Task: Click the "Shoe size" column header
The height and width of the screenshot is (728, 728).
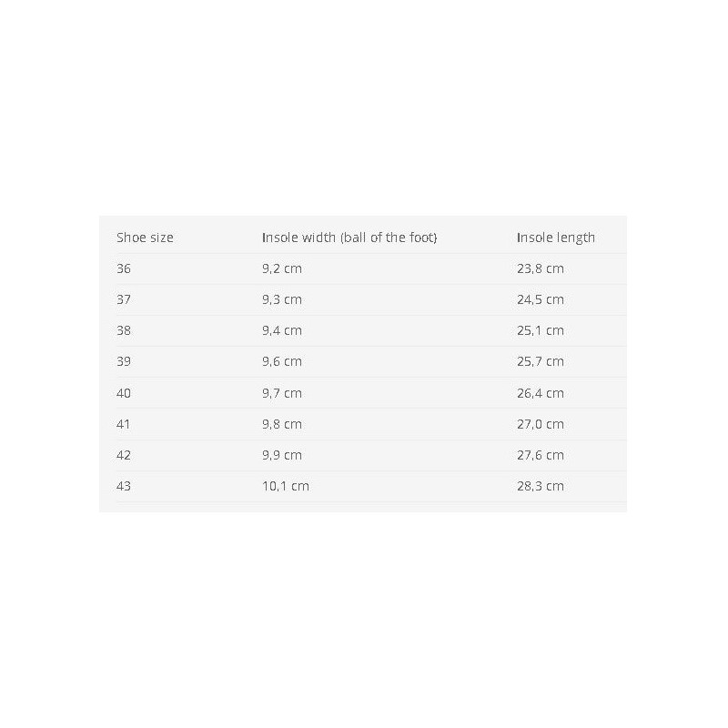Action: click(x=145, y=238)
